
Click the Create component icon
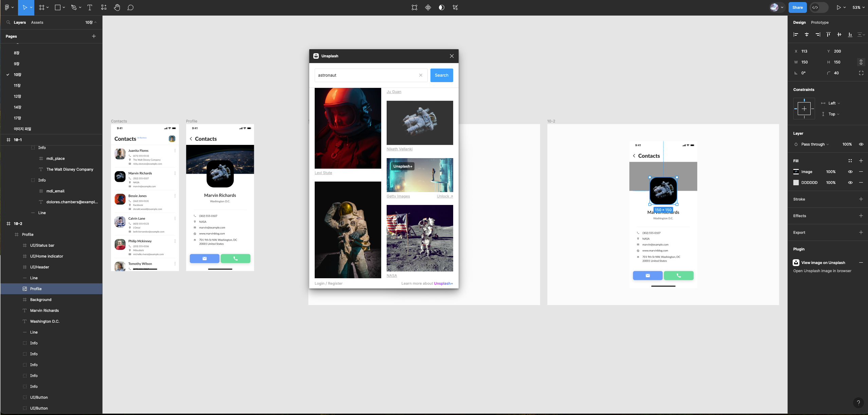tap(428, 7)
